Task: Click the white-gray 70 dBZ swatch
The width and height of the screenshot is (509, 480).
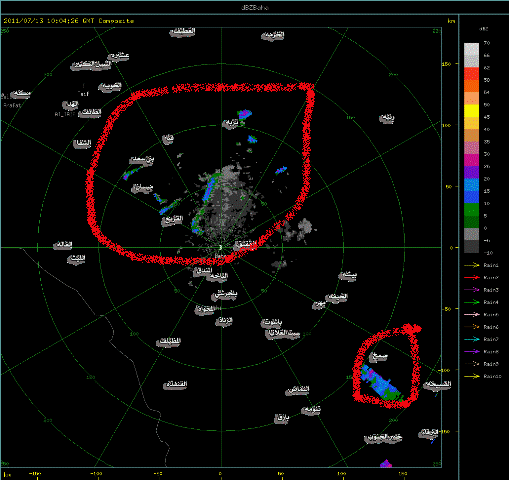Action: 471,49
